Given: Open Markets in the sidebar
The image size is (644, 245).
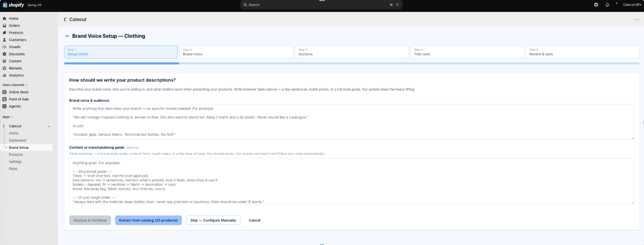Looking at the screenshot, I should [x=15, y=68].
